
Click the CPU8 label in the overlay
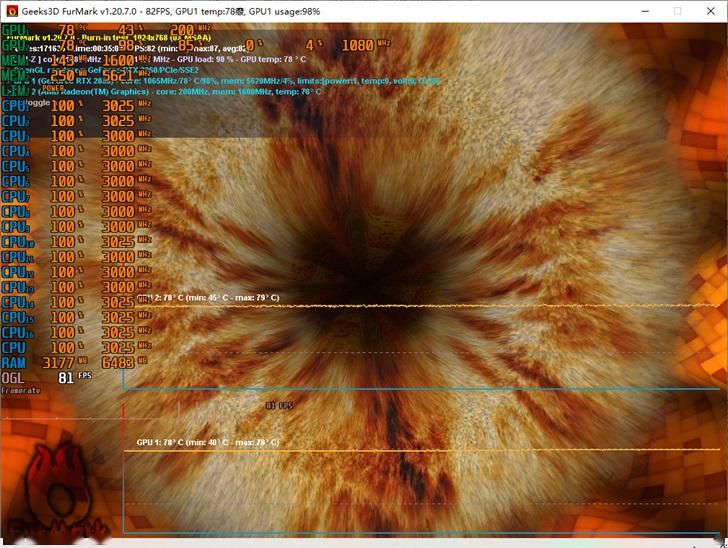tap(15, 212)
